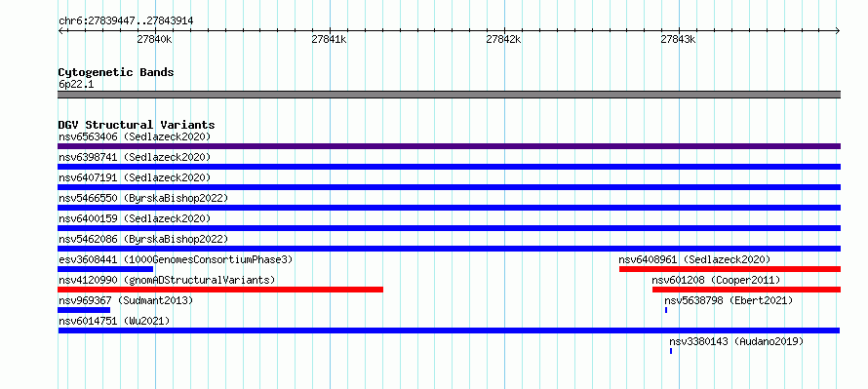
Task: Open nsv6408961 (Sedlazeck2020) variant label
Action: (x=694, y=259)
